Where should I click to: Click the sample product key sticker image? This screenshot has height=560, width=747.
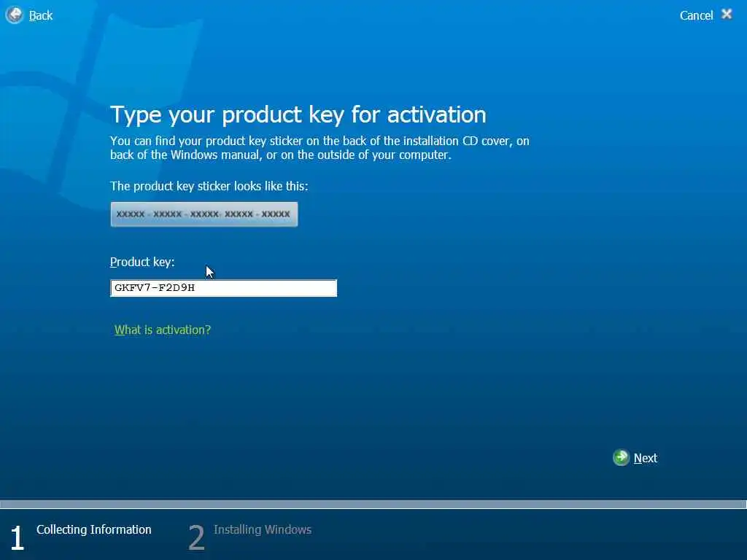point(204,214)
